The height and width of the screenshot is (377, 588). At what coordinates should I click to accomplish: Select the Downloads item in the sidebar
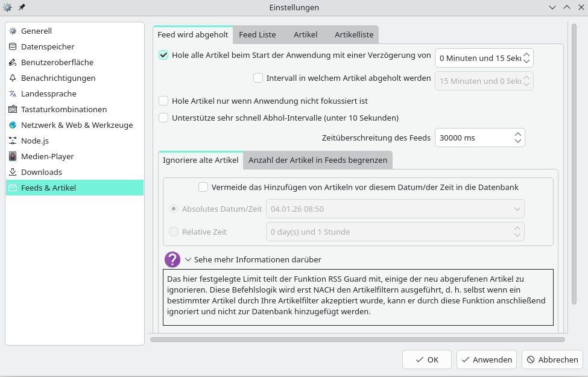pos(41,172)
